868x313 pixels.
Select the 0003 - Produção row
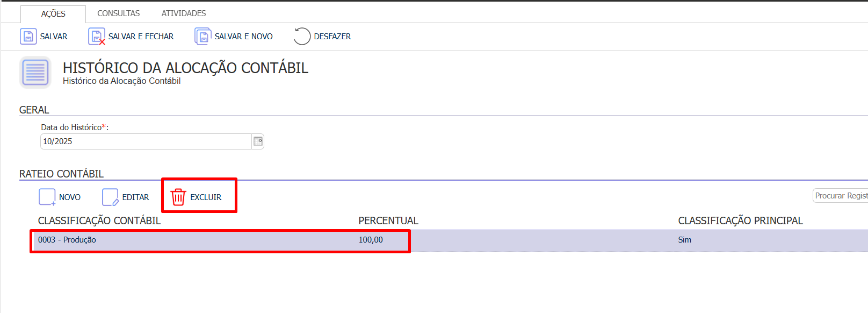point(67,240)
